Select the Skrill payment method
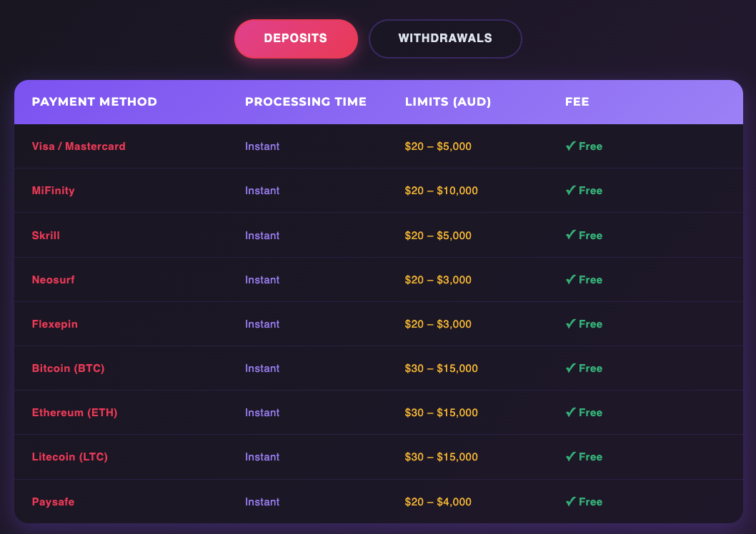 click(46, 236)
